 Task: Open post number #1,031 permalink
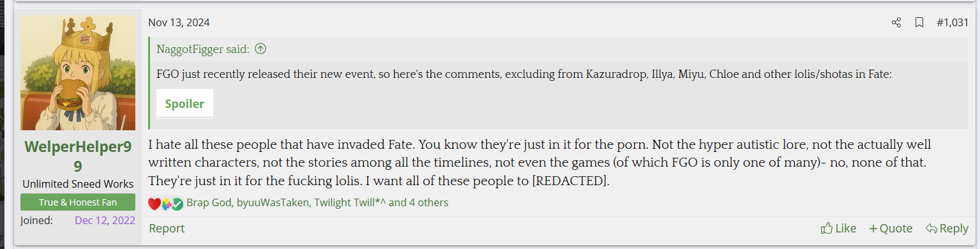click(x=953, y=23)
